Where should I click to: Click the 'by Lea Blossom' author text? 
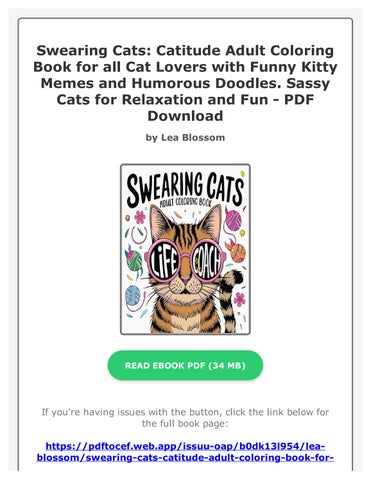[x=185, y=137]
